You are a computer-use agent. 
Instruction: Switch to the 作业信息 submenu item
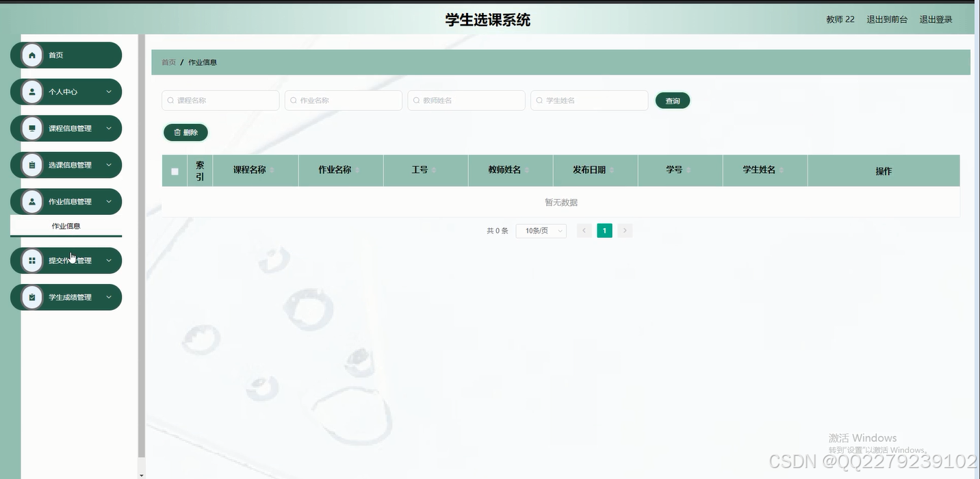pyautogui.click(x=66, y=225)
